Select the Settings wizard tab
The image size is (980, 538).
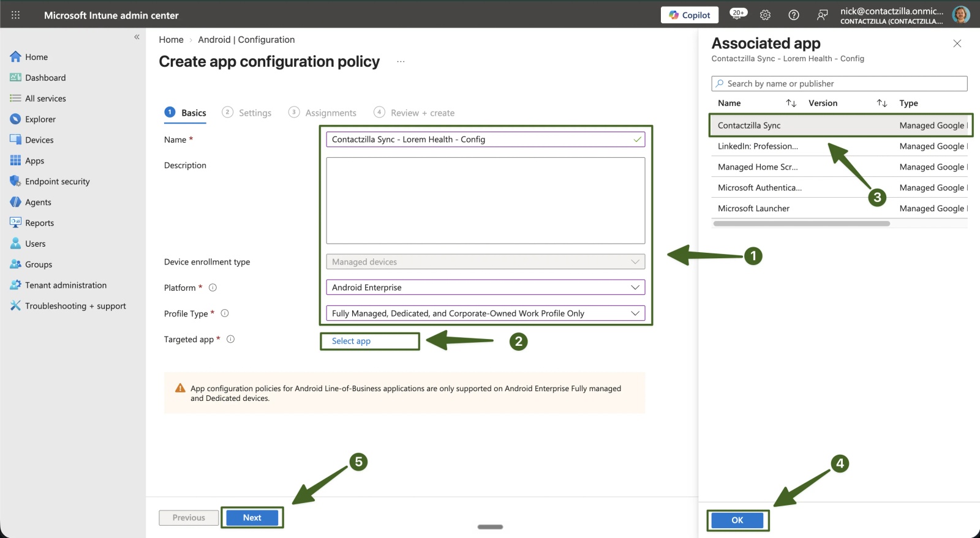(247, 113)
